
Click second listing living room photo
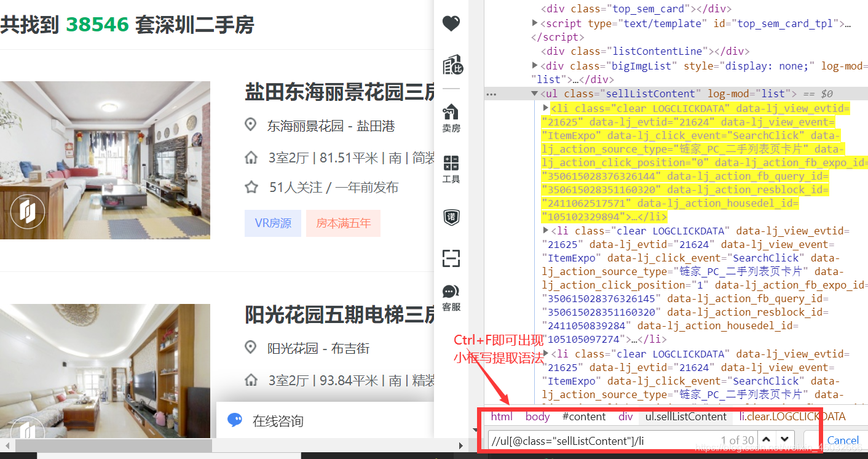point(105,371)
